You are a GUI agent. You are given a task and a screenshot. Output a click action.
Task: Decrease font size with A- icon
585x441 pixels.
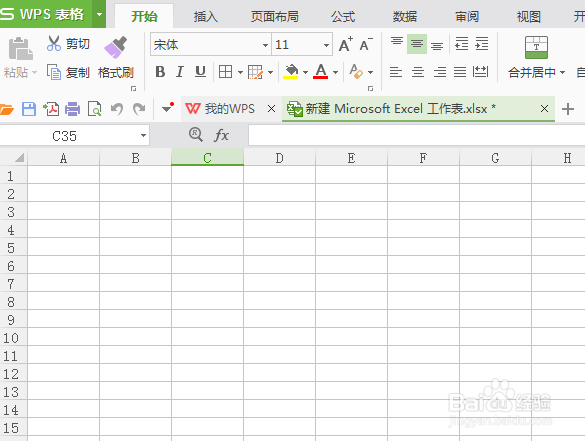tap(366, 44)
